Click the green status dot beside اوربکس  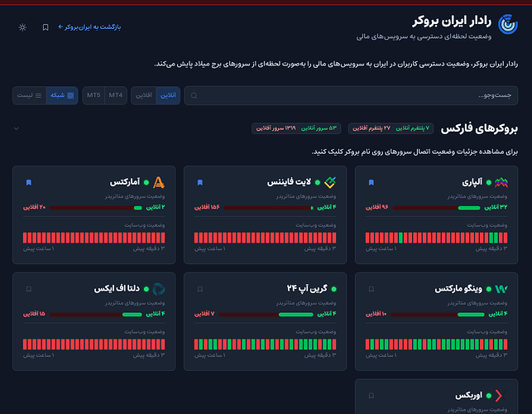(489, 396)
